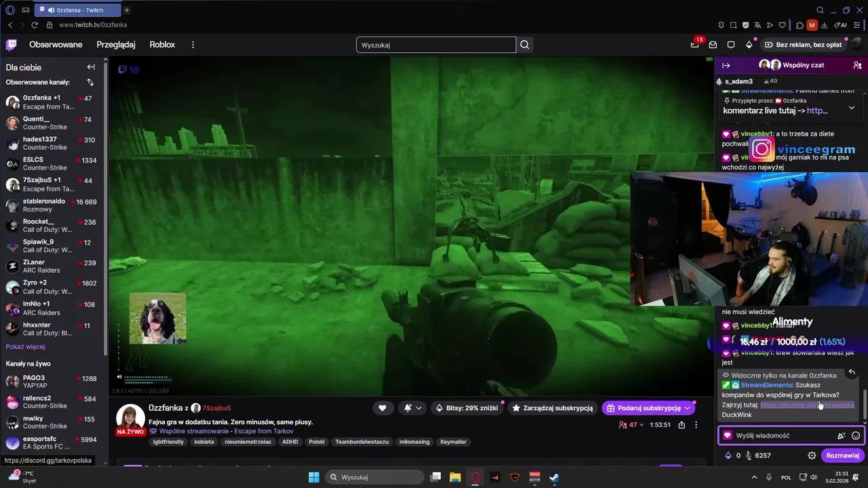This screenshot has width=868, height=488.
Task: Sort followed channels with arrows icon
Action: click(90, 82)
